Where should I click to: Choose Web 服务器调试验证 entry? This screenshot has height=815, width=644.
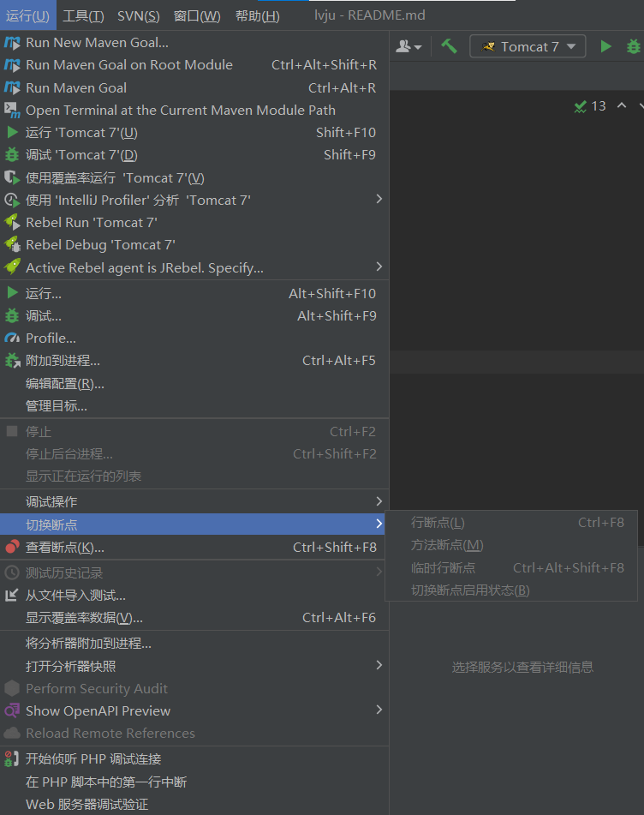click(x=194, y=804)
